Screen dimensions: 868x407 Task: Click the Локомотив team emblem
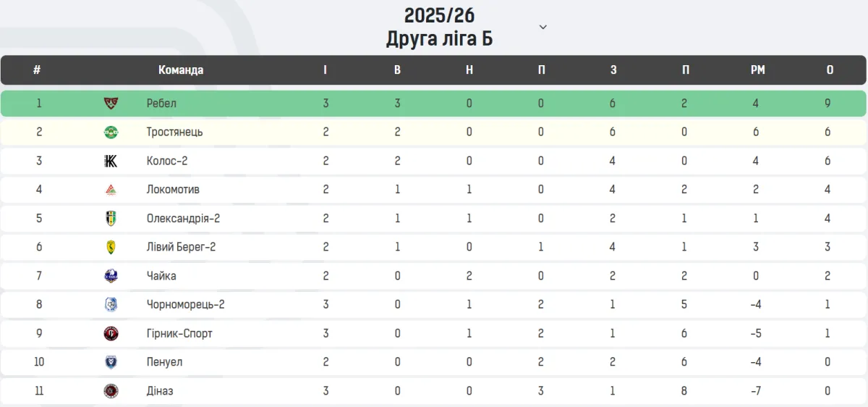(x=111, y=190)
